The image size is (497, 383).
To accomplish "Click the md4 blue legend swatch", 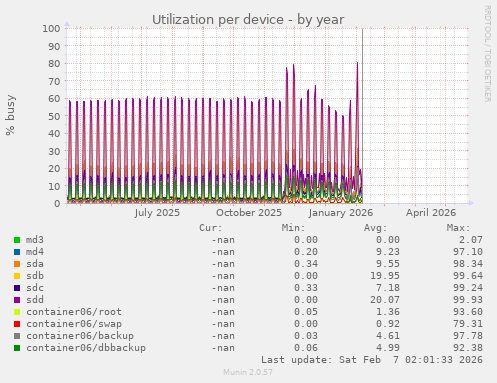I will pos(17,252).
